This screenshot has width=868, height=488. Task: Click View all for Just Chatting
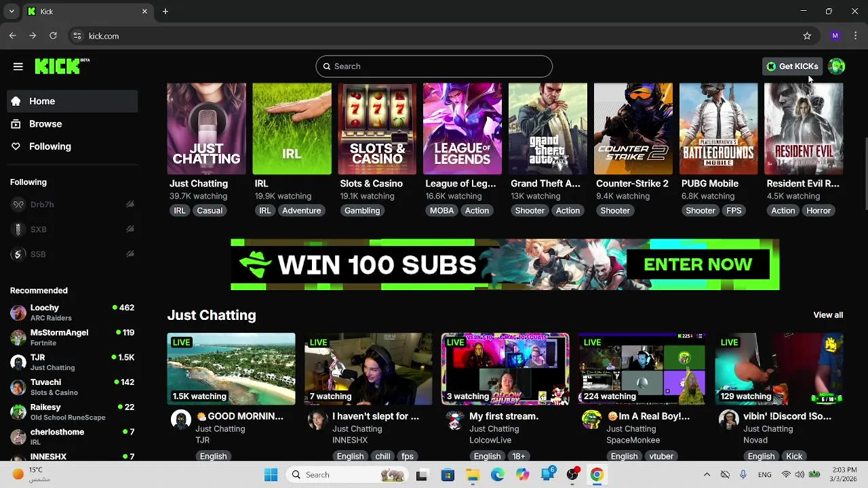tap(828, 315)
